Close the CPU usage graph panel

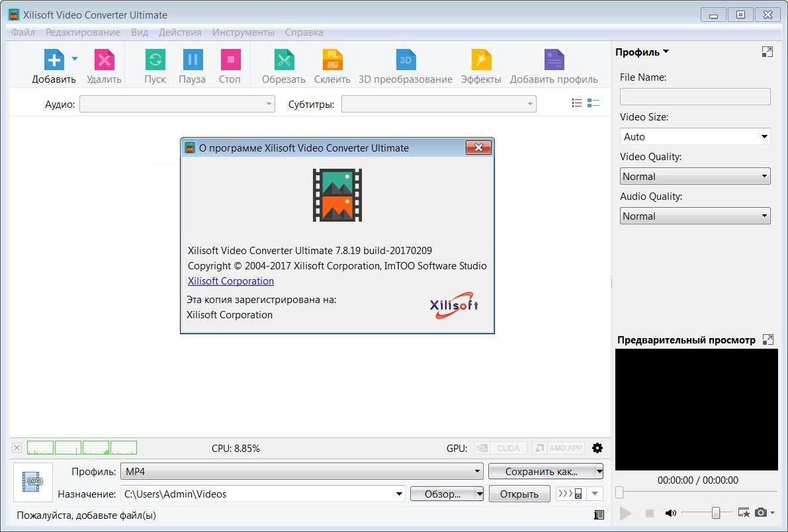point(17,447)
